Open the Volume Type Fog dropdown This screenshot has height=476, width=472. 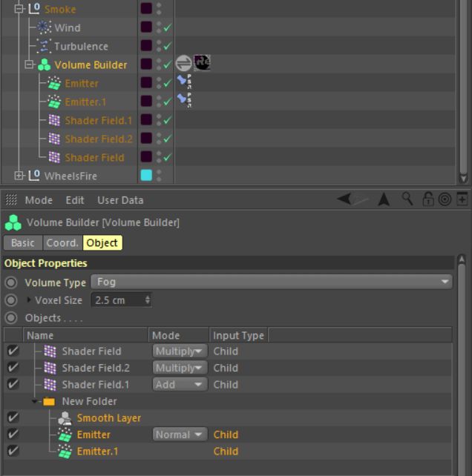272,282
